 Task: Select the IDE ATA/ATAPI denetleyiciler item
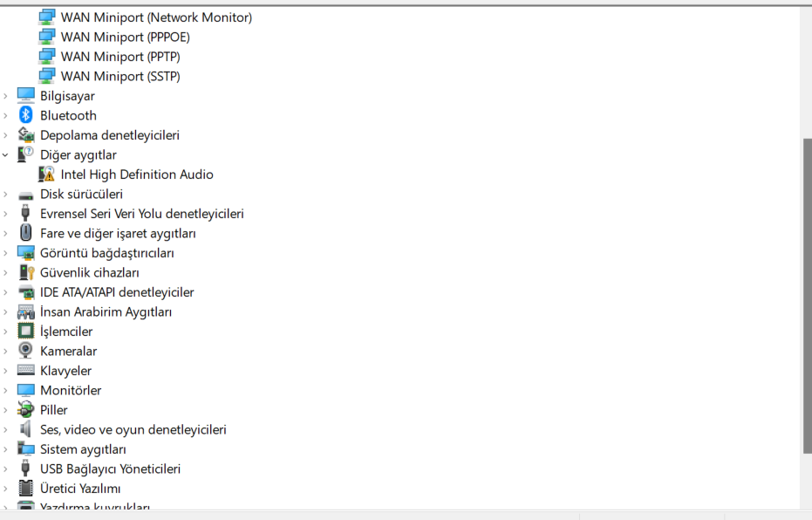tap(117, 292)
